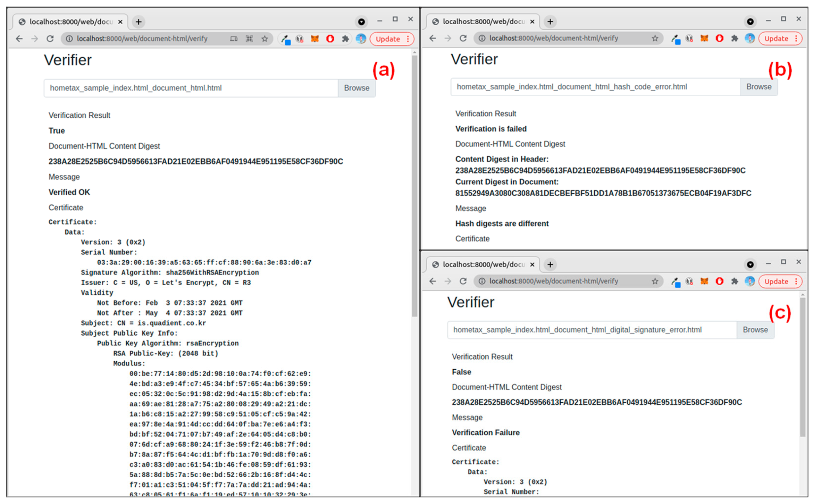Click reload button in window (a)

pos(50,39)
